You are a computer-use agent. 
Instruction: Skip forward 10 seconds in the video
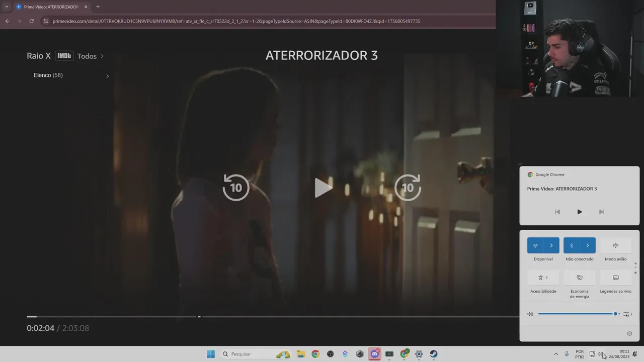pos(408,188)
